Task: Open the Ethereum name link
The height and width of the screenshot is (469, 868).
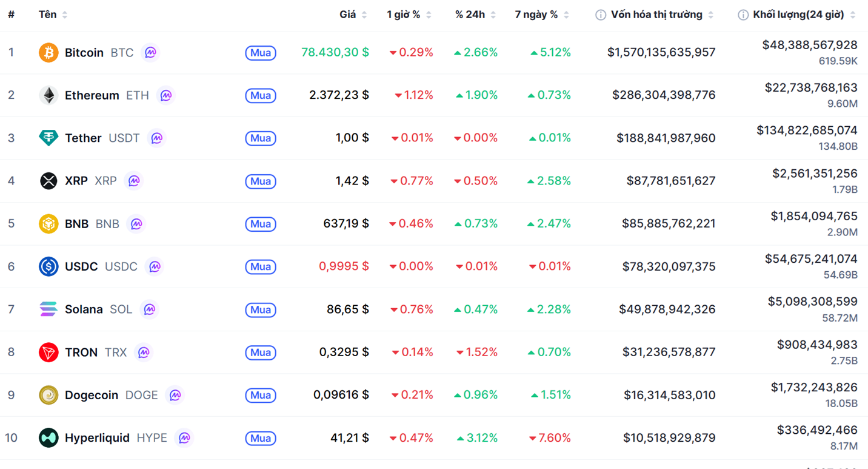Action: (x=92, y=95)
